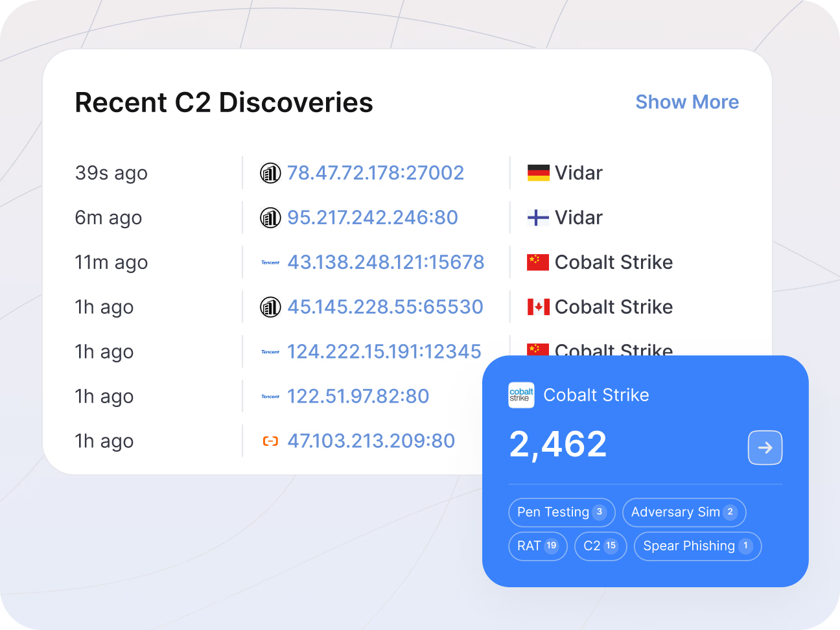Viewport: 840px width, 630px height.
Task: Click Cobalt Strike label beside the Canadian flag
Action: (x=614, y=307)
